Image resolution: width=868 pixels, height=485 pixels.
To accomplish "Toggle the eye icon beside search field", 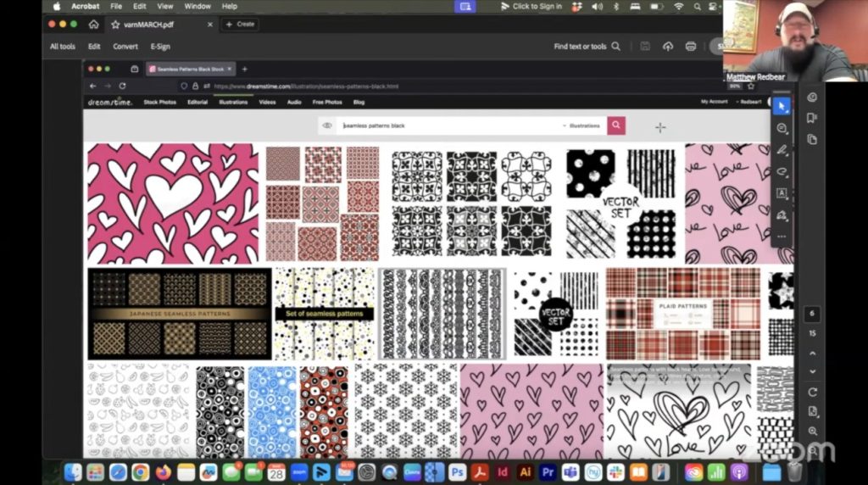I will 327,125.
